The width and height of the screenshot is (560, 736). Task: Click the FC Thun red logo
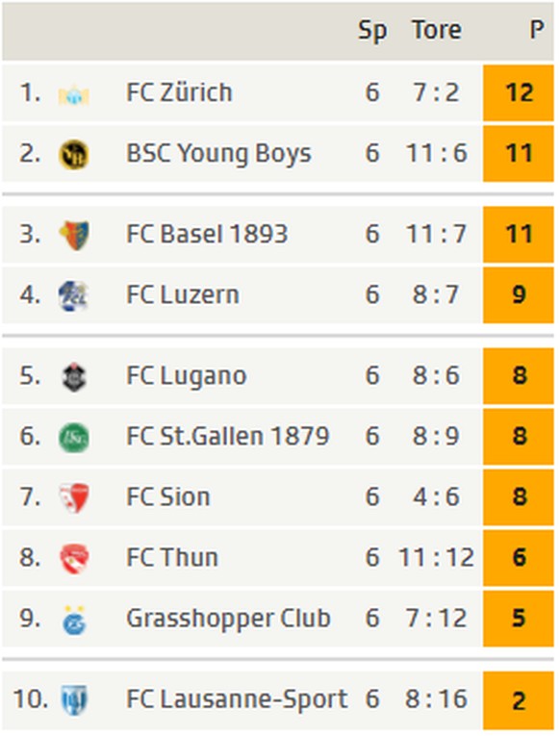click(x=74, y=559)
